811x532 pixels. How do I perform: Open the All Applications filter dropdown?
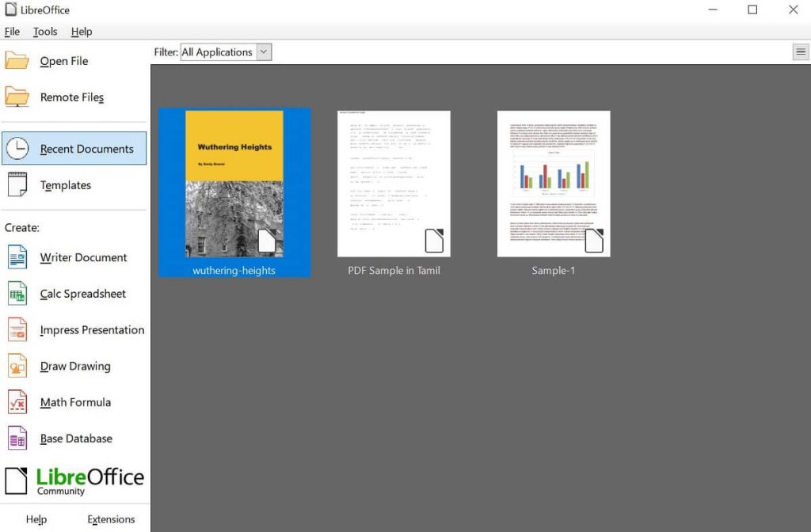219,51
